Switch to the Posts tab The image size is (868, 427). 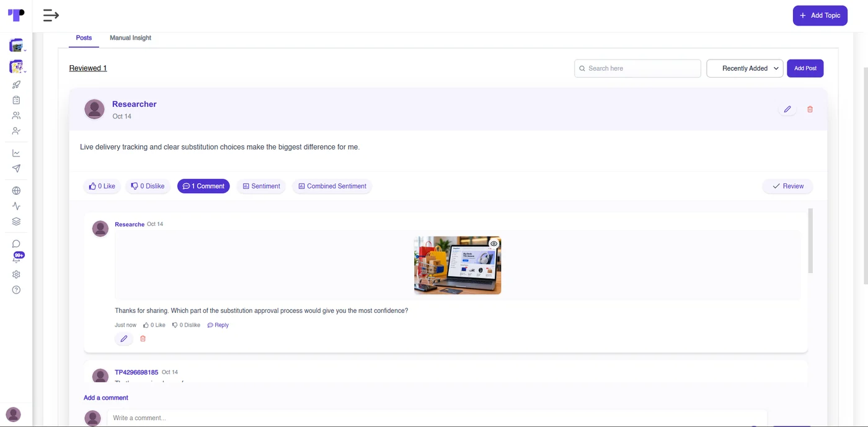84,38
